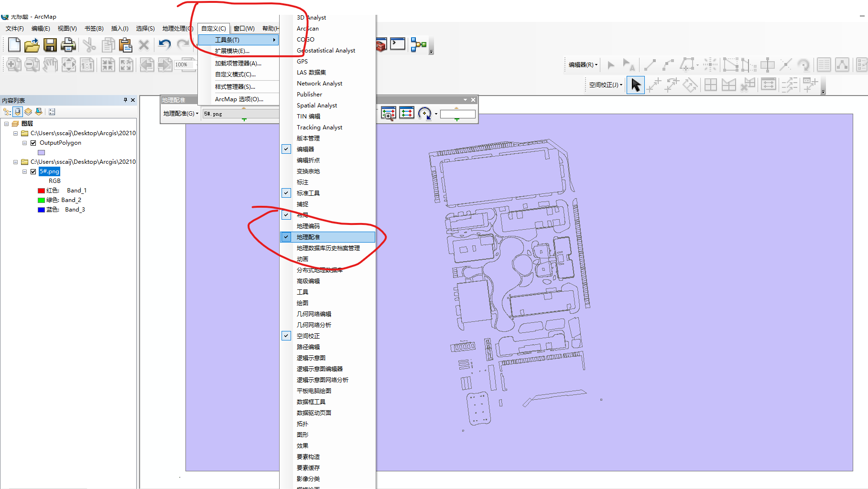
Task: Uncheck the OutputPolygon layer visibility
Action: pos(33,142)
